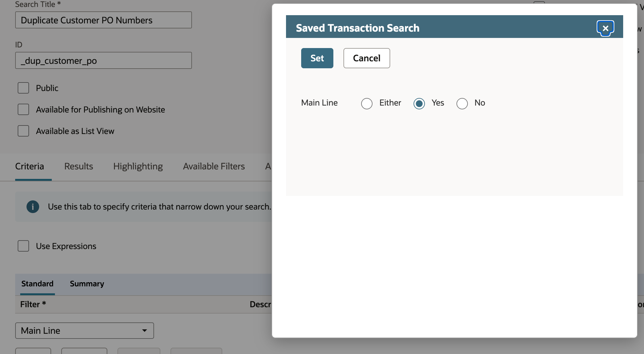The image size is (644, 354).
Task: Click the Saved Transaction Search title
Action: (x=358, y=28)
